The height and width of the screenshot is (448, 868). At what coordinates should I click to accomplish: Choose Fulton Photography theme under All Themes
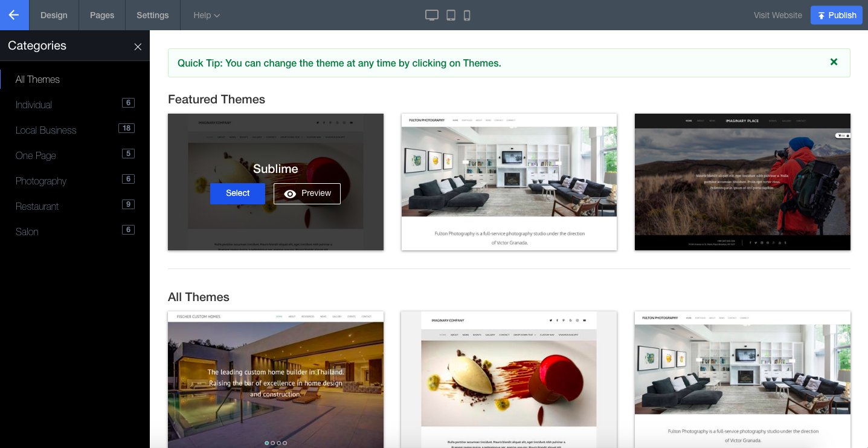pos(742,380)
